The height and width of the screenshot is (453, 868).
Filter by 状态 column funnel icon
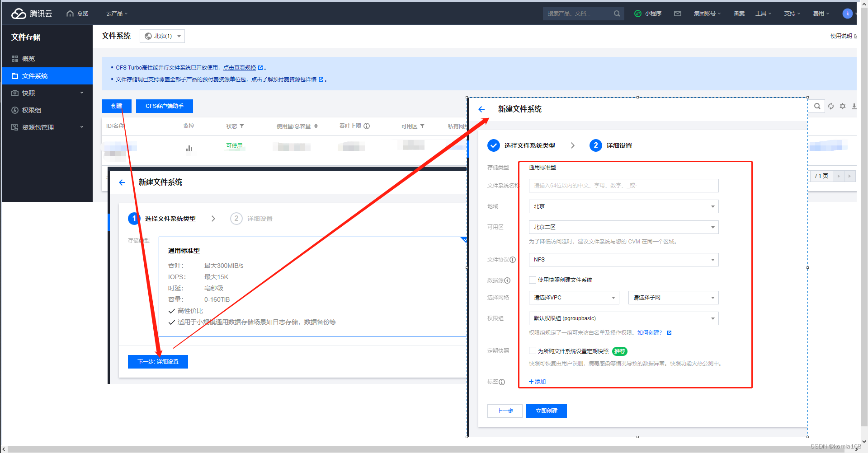(242, 126)
